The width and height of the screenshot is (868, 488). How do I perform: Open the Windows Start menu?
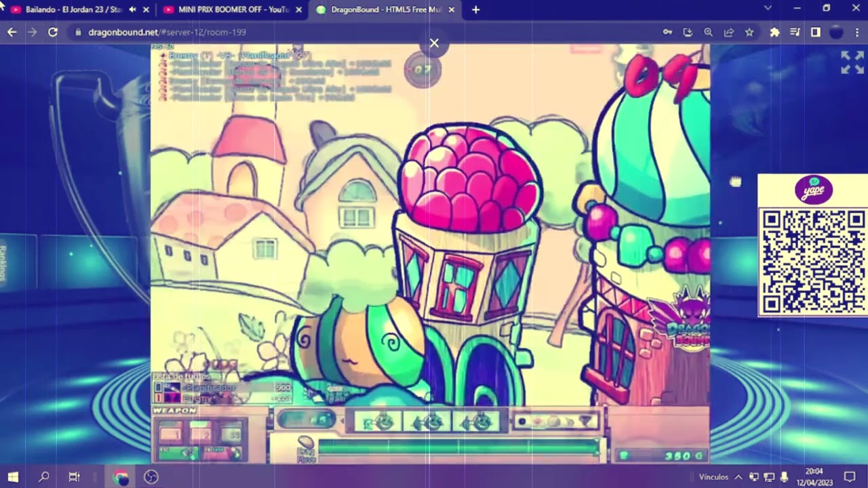click(13, 476)
